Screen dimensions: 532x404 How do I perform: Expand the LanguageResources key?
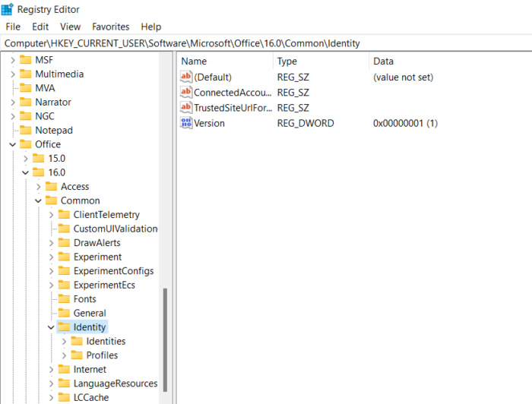tap(51, 383)
